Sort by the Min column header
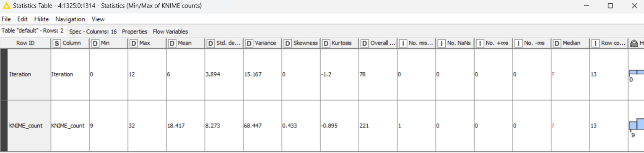Image resolution: width=644 pixels, height=153 pixels. tap(108, 43)
